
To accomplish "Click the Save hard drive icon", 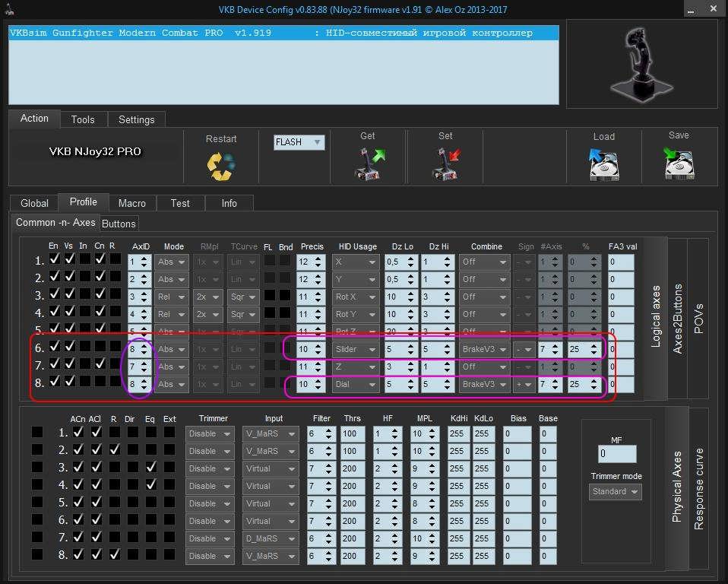I will point(679,163).
